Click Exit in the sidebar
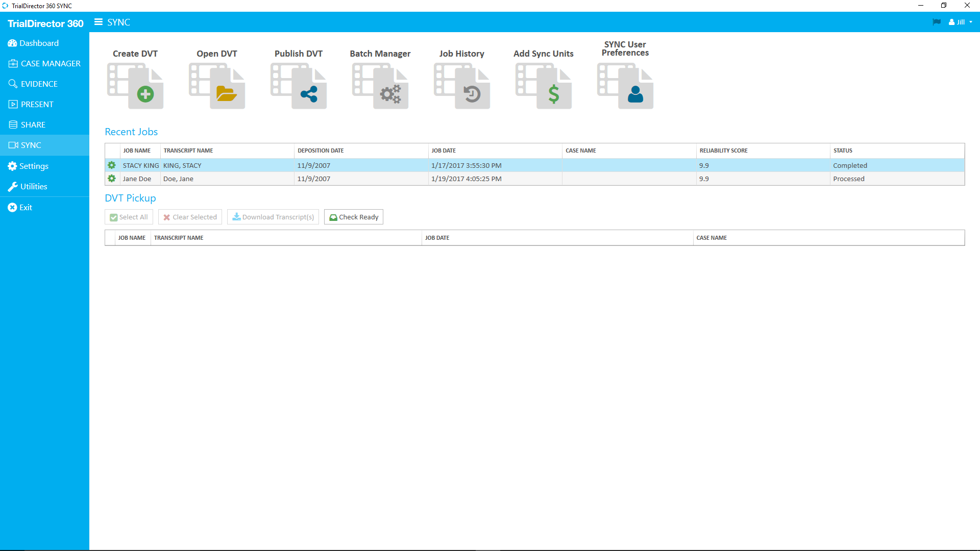 click(x=44, y=207)
